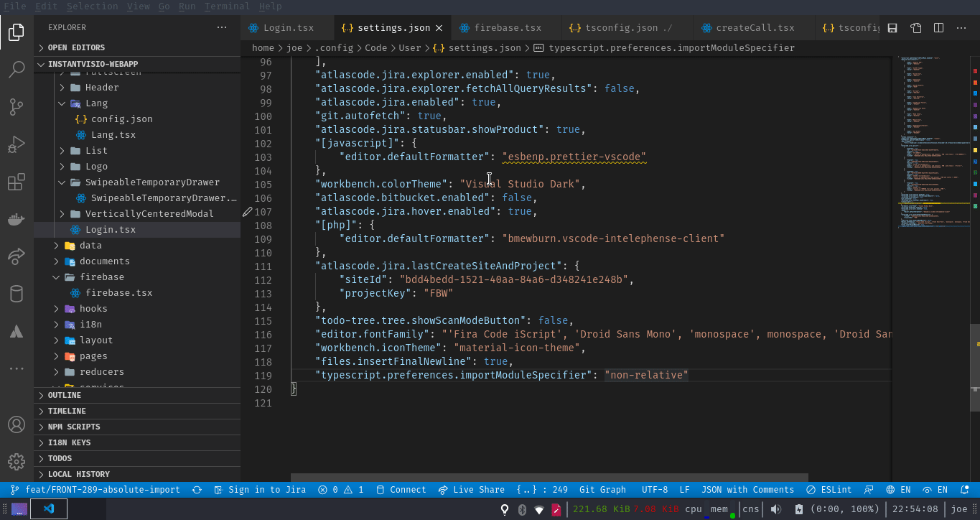Screen dimensions: 980x520
Task: Open the Terminal menu
Action: pyautogui.click(x=228, y=6)
